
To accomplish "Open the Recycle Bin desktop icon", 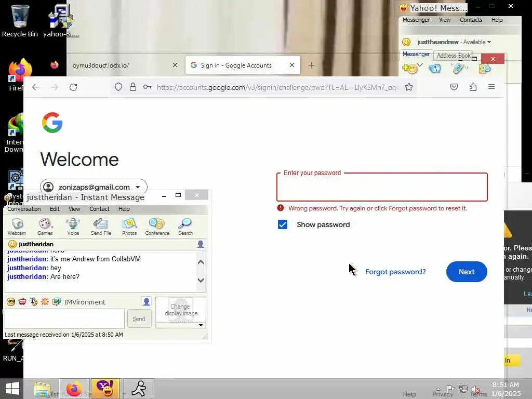I will [x=20, y=20].
